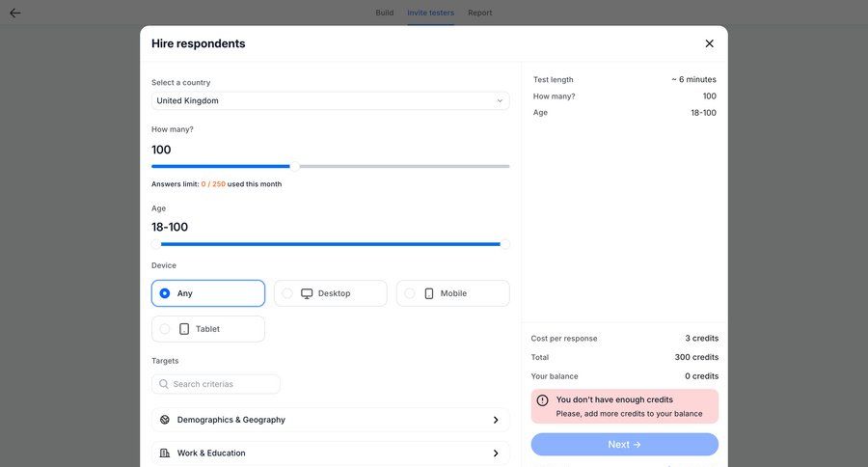868x467 pixels.
Task: Click the Demographics & Geography globe icon
Action: click(164, 420)
